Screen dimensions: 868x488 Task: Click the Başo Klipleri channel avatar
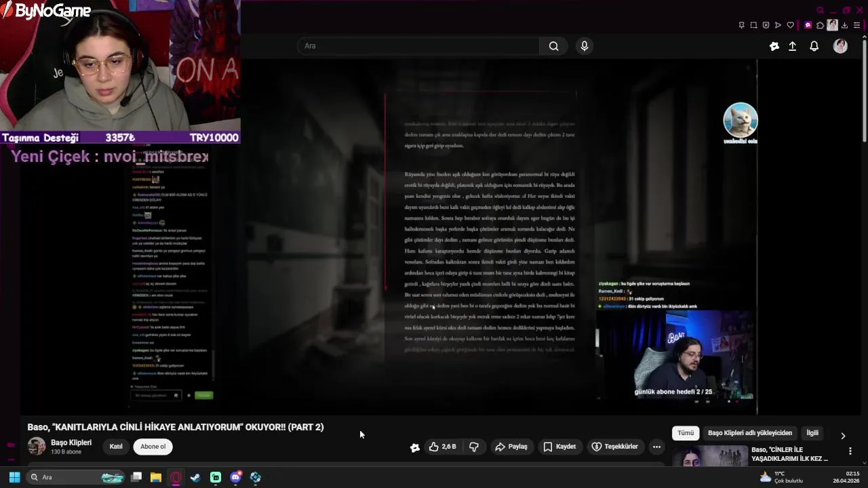pyautogui.click(x=37, y=447)
